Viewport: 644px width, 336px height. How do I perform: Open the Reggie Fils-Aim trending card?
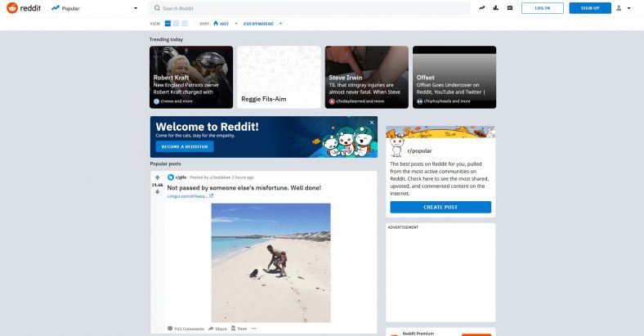point(279,77)
